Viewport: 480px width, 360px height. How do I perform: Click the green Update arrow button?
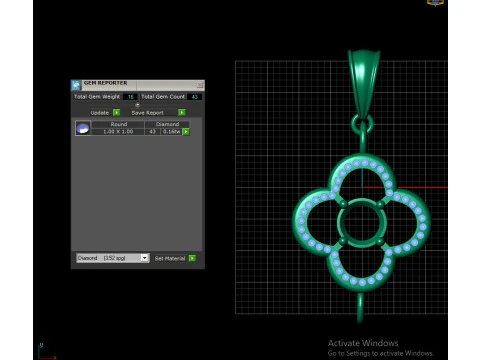click(x=116, y=113)
